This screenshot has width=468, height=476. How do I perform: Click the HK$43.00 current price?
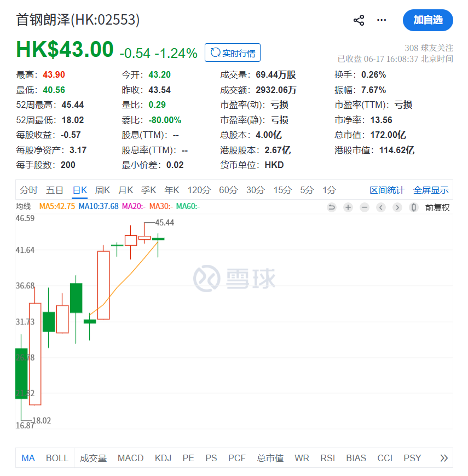(65, 49)
